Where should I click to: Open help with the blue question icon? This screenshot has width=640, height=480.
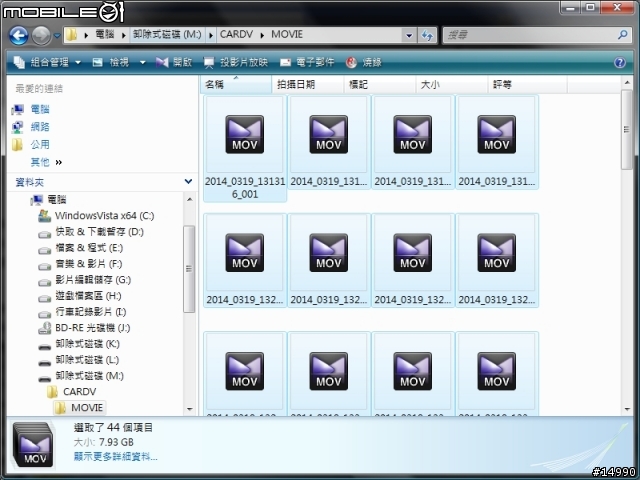click(620, 62)
